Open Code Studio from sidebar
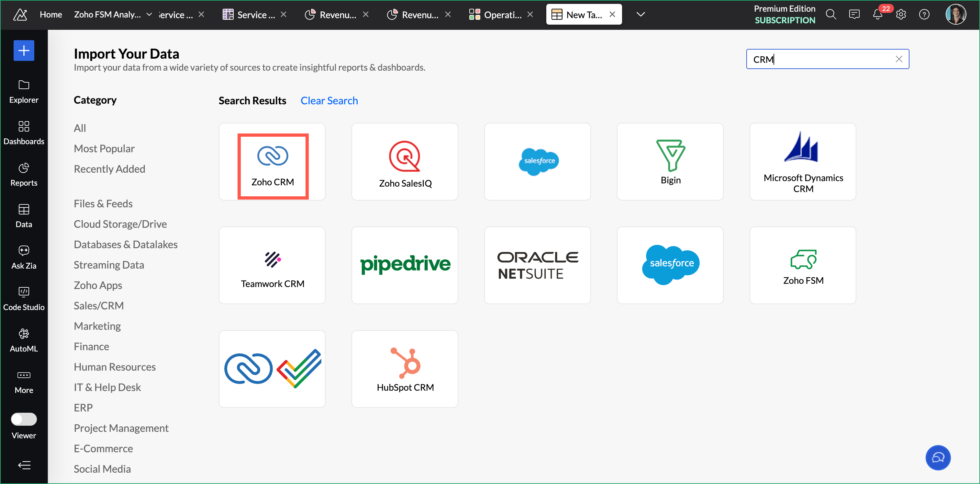This screenshot has height=484, width=980. pyautogui.click(x=24, y=299)
